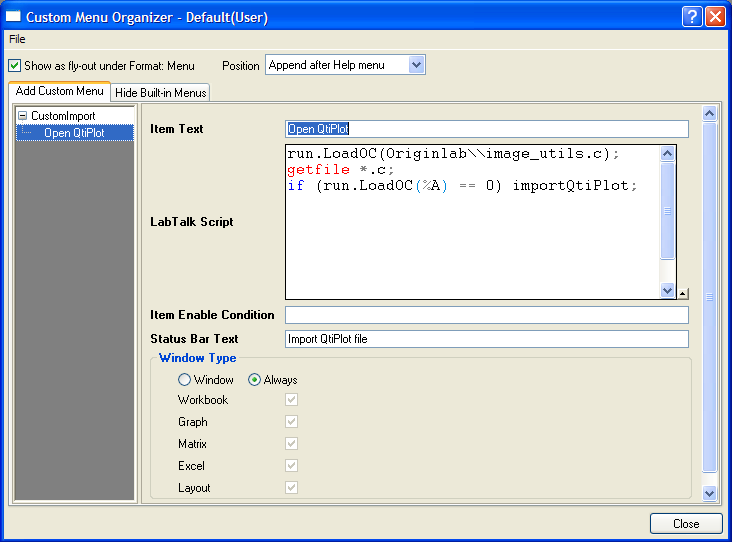
Task: Click the Help question mark icon
Action: (692, 17)
